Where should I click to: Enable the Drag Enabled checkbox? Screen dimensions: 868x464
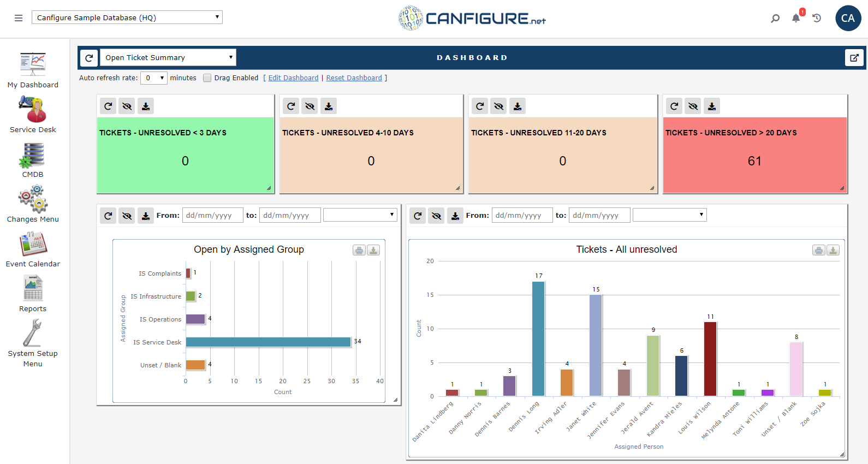pos(207,78)
